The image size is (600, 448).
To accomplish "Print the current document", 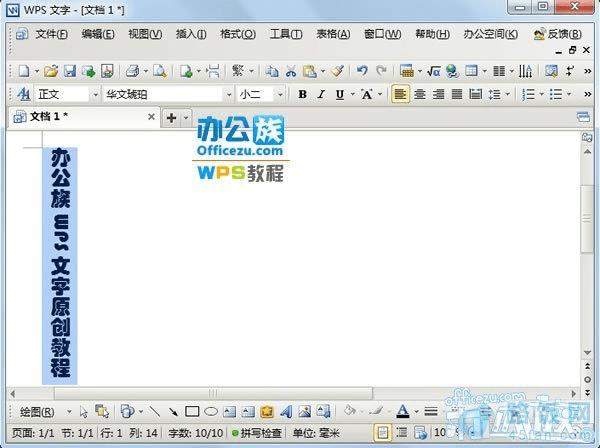I will pos(132,71).
